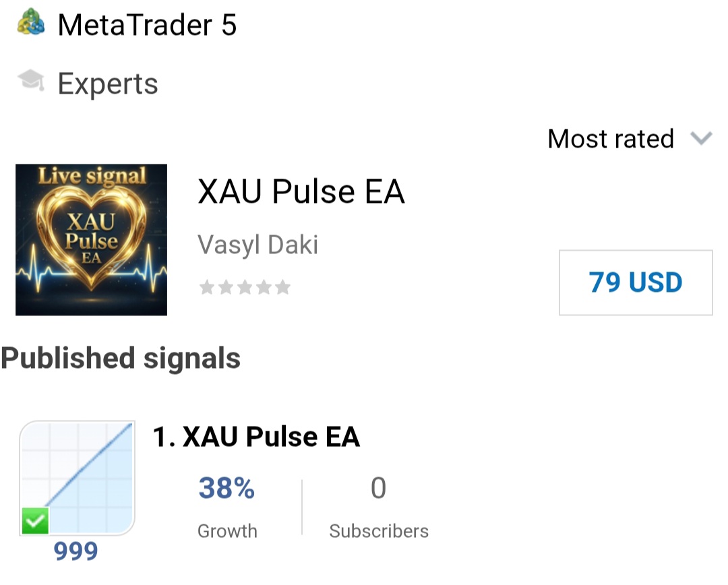Open the XAU Pulse EA golden heart thumbnail
The image size is (728, 585).
click(x=91, y=240)
